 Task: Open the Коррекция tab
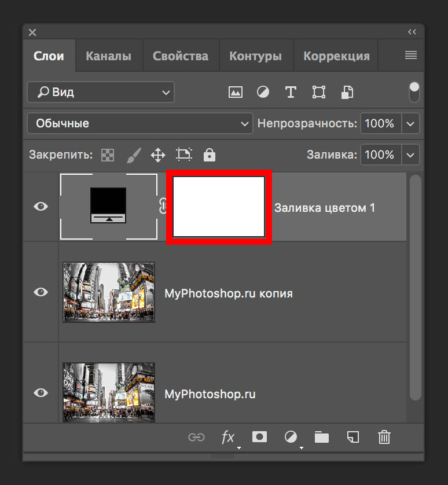[336, 56]
